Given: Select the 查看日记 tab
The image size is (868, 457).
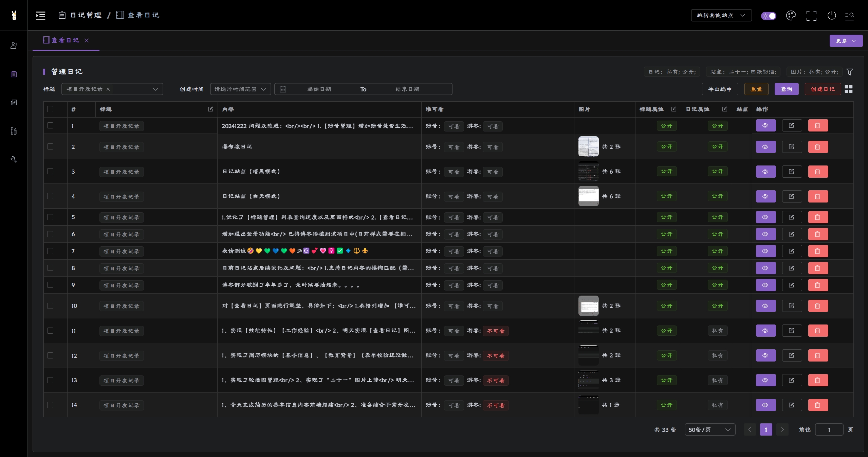Looking at the screenshot, I should point(65,40).
